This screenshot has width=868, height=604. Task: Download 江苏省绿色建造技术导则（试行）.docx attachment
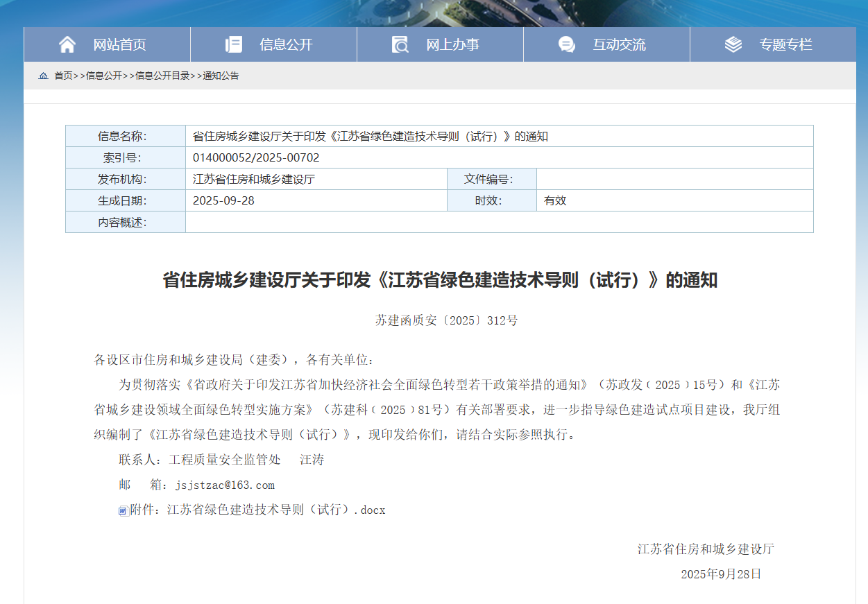275,510
